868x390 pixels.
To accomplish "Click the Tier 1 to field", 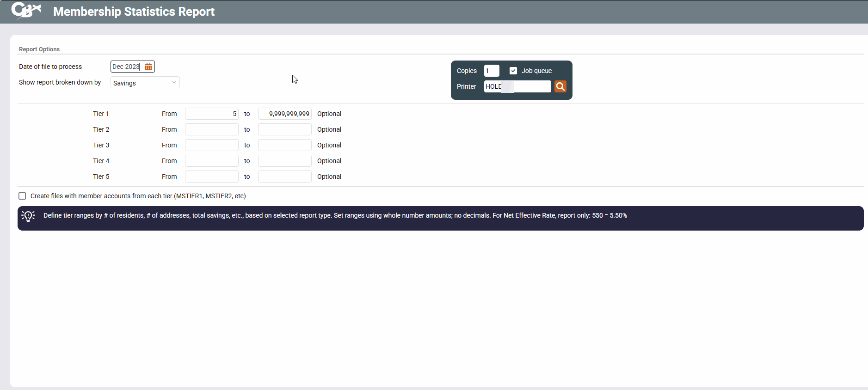I will 284,114.
